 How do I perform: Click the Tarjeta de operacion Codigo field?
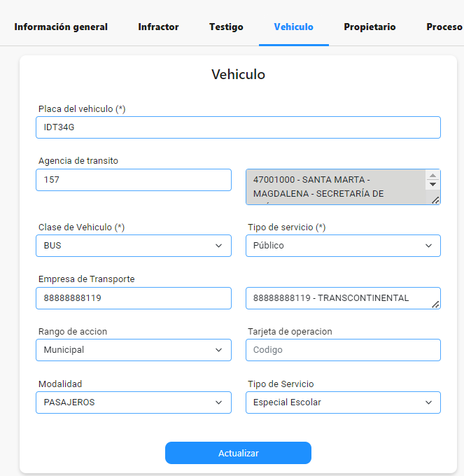tap(343, 350)
